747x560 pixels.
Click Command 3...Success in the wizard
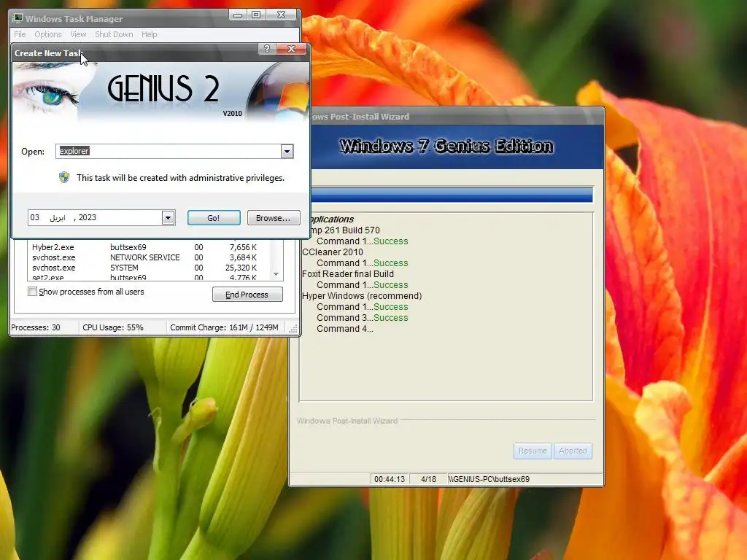[362, 318]
